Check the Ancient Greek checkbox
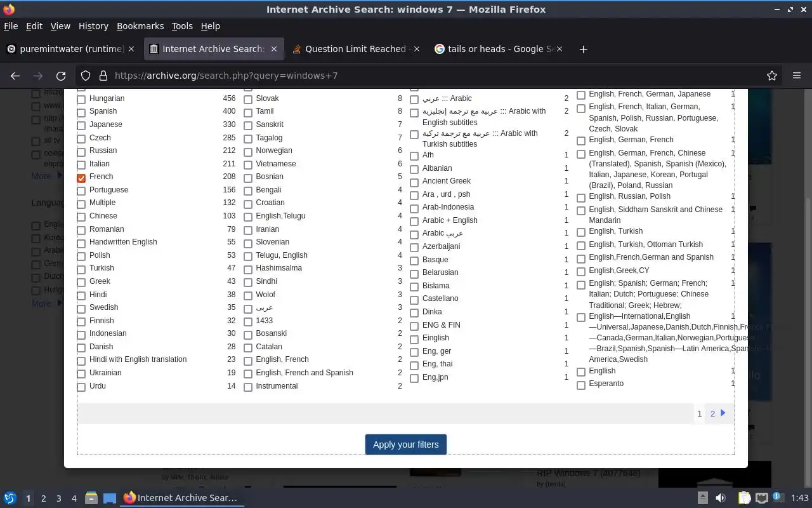 (414, 183)
